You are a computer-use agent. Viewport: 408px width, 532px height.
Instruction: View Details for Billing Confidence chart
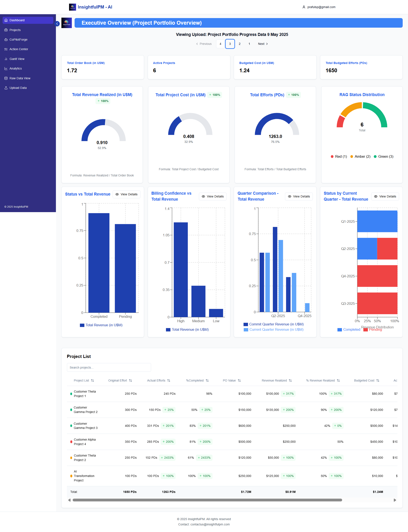pyautogui.click(x=212, y=196)
